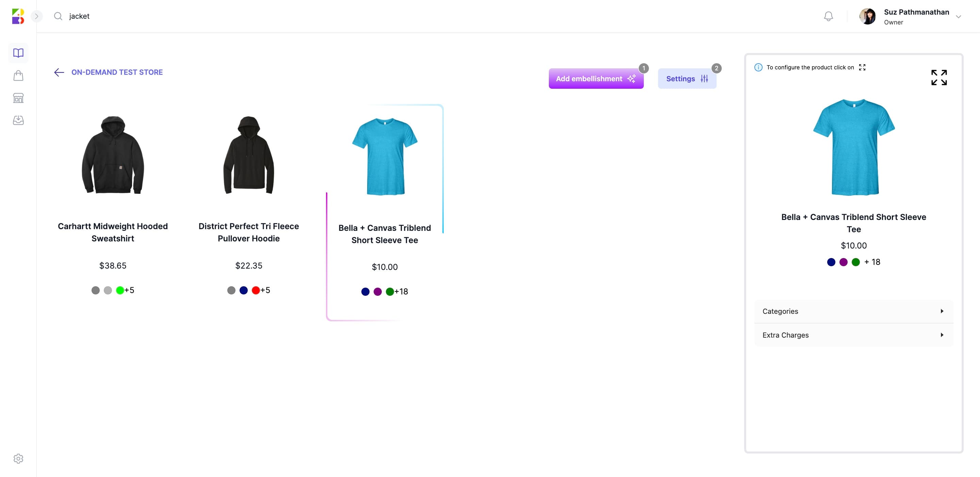980x477 pixels.
Task: Pick gray swatch under District hoodie
Action: (231, 290)
